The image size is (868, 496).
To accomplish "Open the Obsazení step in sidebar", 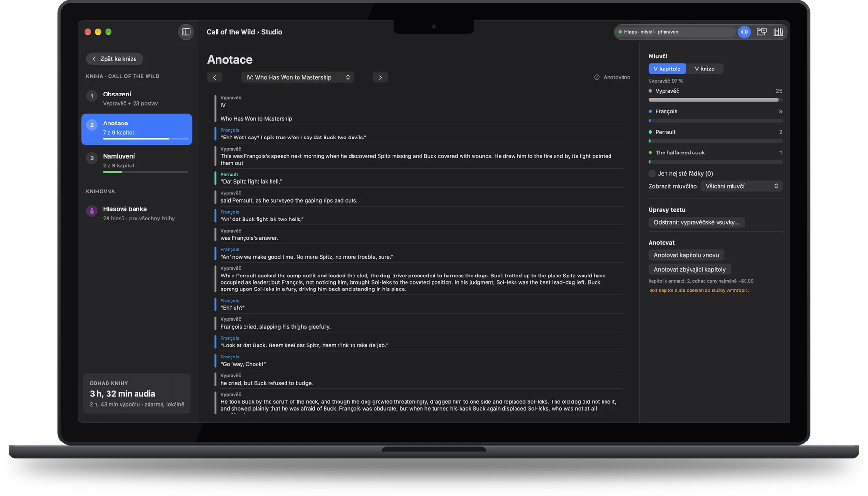I will [x=137, y=98].
